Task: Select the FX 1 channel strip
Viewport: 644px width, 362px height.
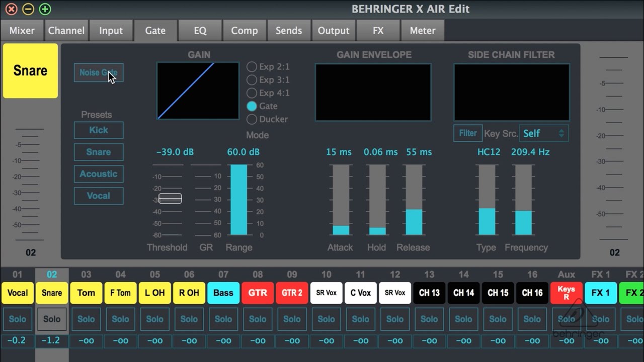Action: click(601, 293)
